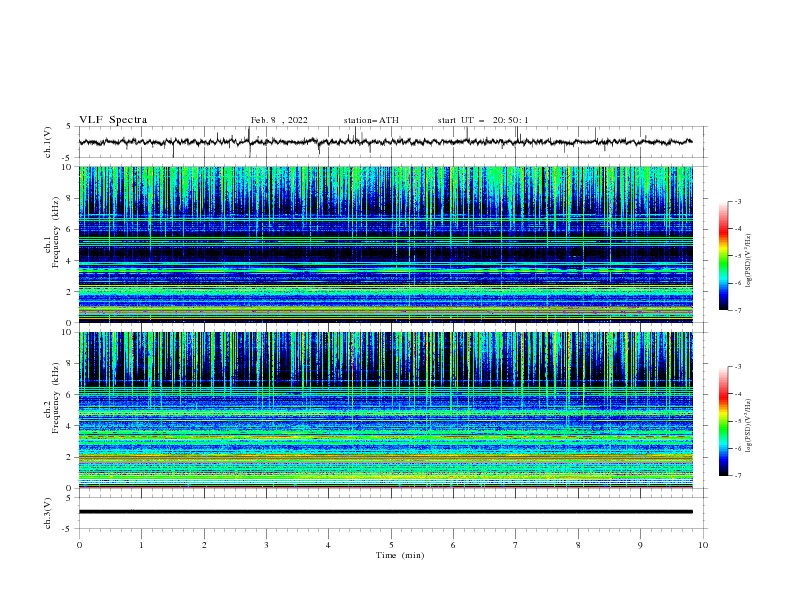Click time axis tick label "10"

tap(703, 545)
